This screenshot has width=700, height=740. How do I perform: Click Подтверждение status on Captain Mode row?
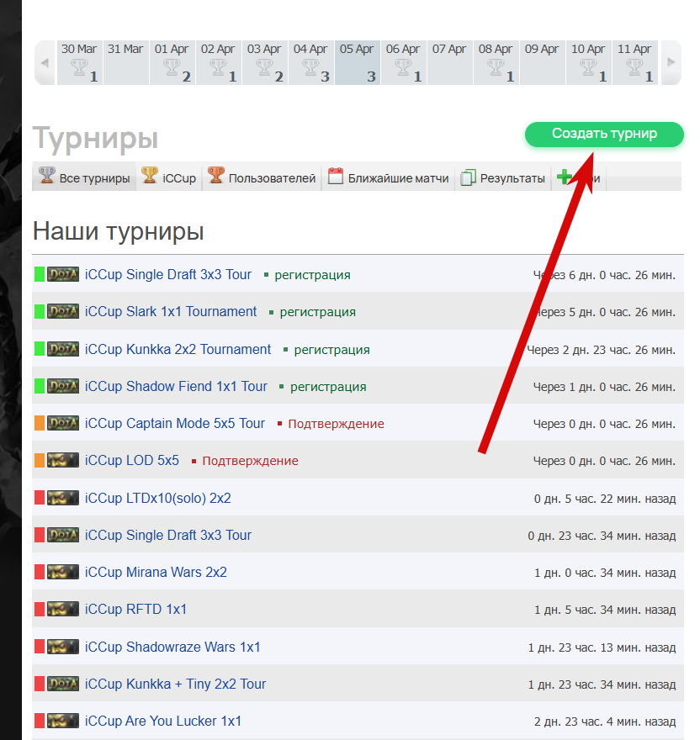point(336,424)
